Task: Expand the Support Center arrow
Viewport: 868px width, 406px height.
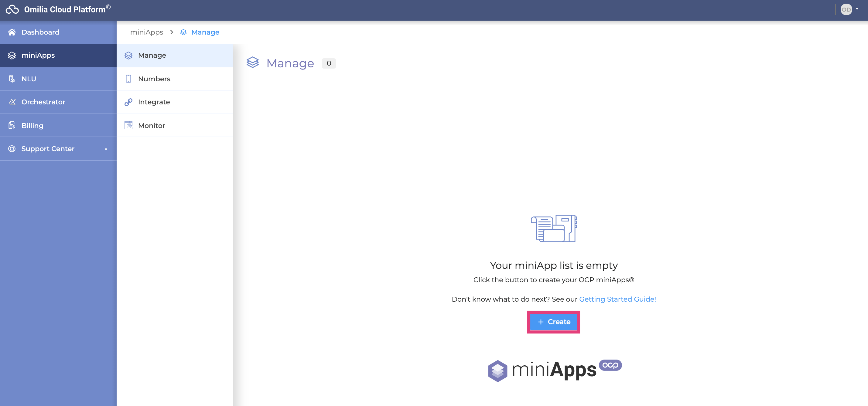Action: coord(106,148)
